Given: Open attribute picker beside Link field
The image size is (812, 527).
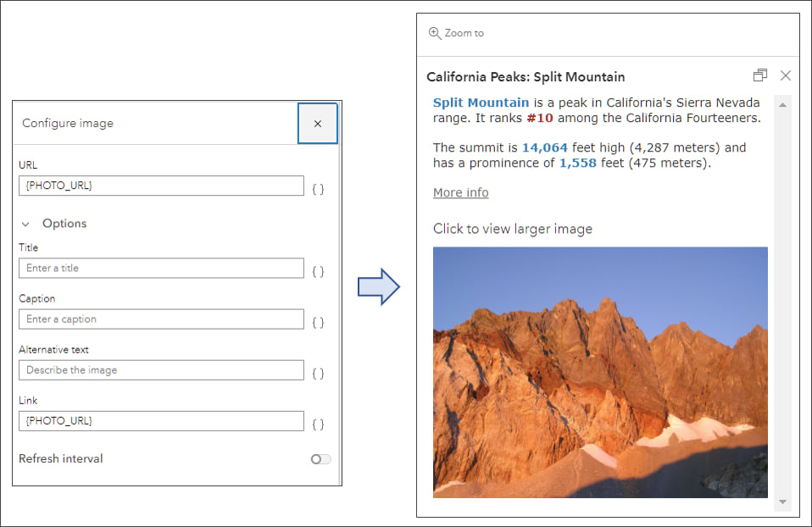Looking at the screenshot, I should point(318,424).
